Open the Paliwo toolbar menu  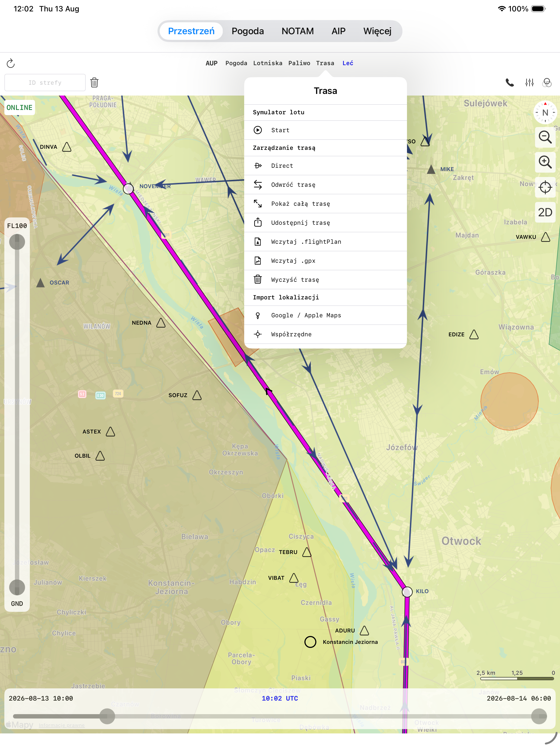pos(299,63)
